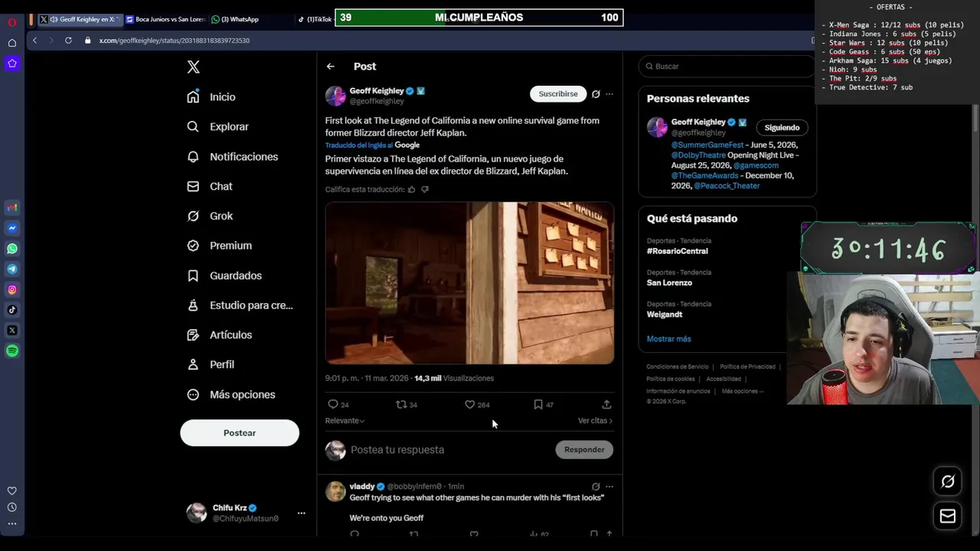Open the Opera menu logo
980x551 pixels.
pyautogui.click(x=11, y=22)
